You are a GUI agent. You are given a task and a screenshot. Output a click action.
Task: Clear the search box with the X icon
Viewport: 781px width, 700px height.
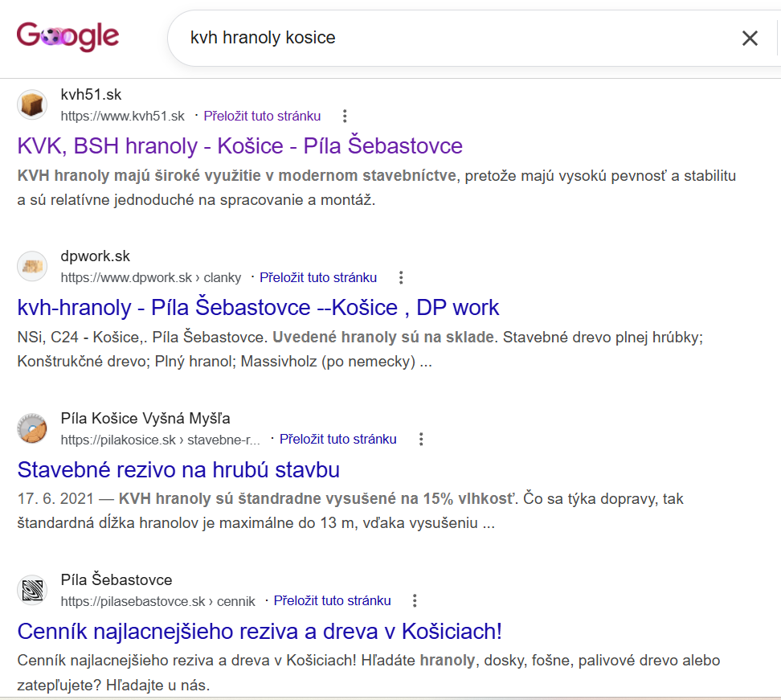coord(750,39)
